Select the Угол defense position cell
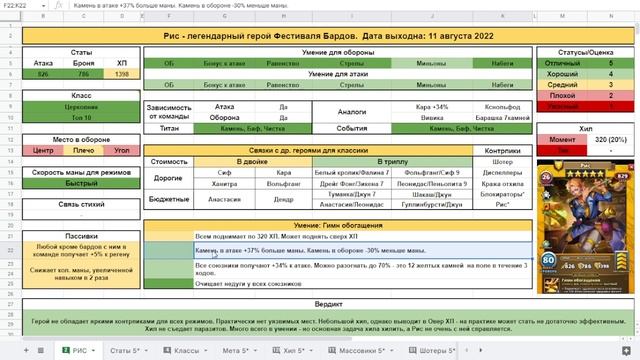Image resolution: width=640 pixels, height=360 pixels. pos(122,150)
